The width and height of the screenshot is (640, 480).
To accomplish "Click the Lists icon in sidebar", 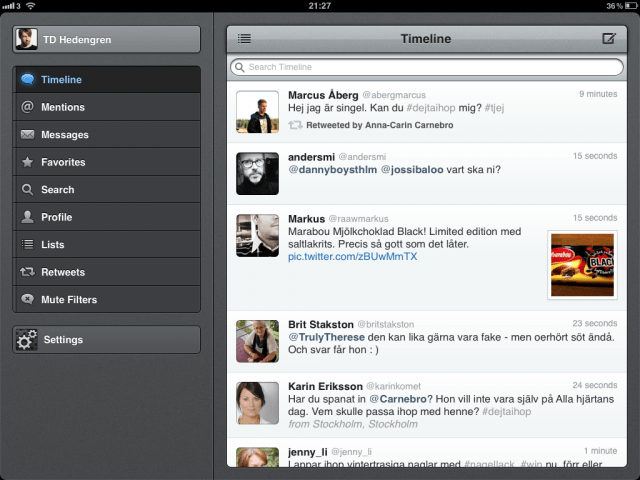I will (x=27, y=244).
